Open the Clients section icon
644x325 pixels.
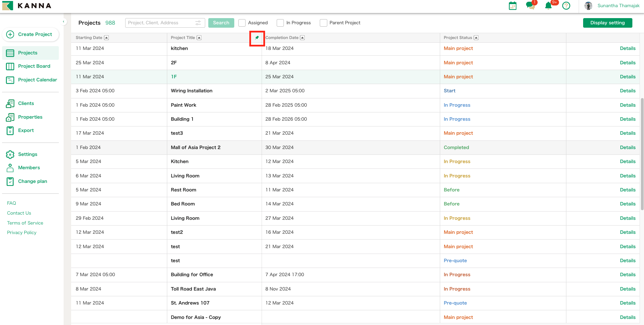[x=10, y=103]
